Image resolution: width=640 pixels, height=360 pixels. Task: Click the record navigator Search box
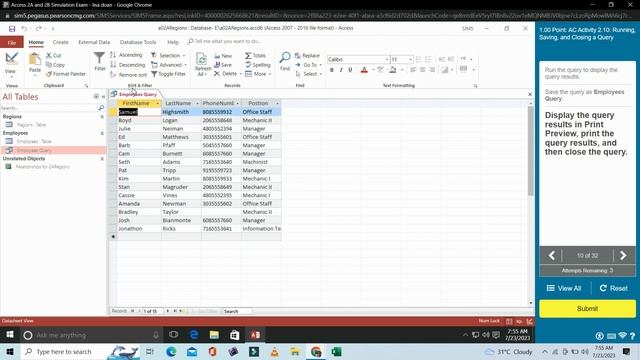tap(237, 311)
